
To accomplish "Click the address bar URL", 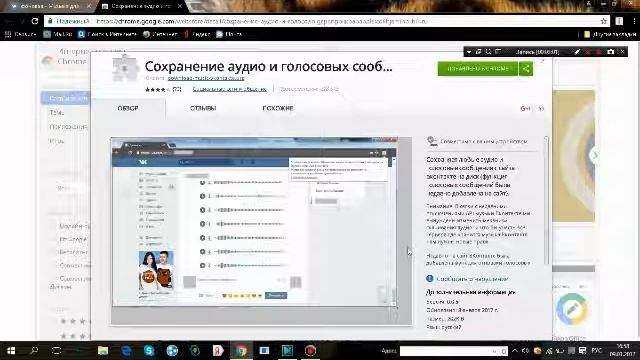I will pos(261,21).
